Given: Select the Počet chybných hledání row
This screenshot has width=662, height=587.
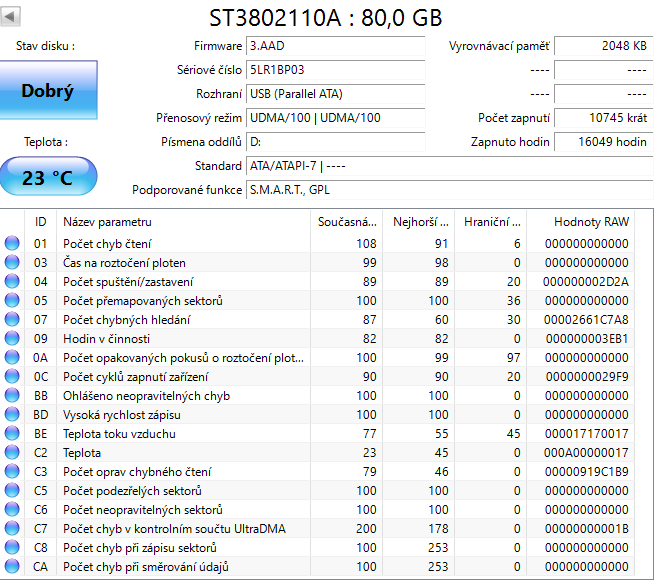Looking at the screenshot, I should [x=317, y=320].
